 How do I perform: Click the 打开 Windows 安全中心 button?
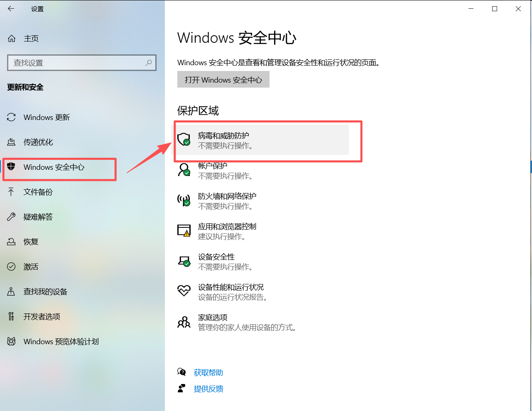[x=223, y=79]
